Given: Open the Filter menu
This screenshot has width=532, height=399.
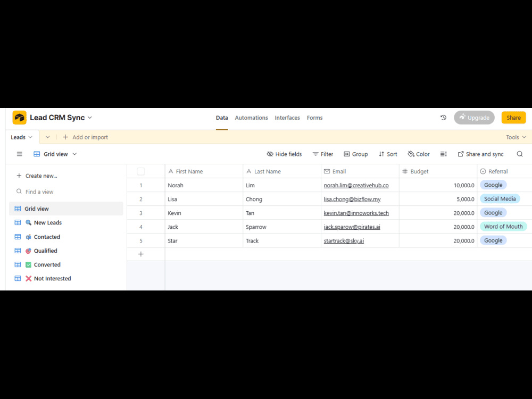Looking at the screenshot, I should tap(323, 154).
